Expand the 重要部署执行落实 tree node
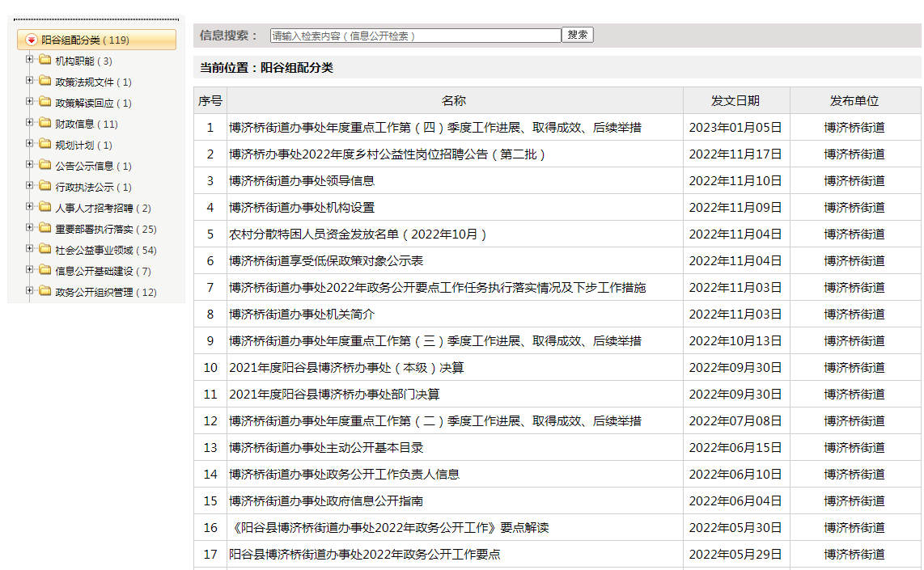This screenshot has height=570, width=924. (x=29, y=228)
